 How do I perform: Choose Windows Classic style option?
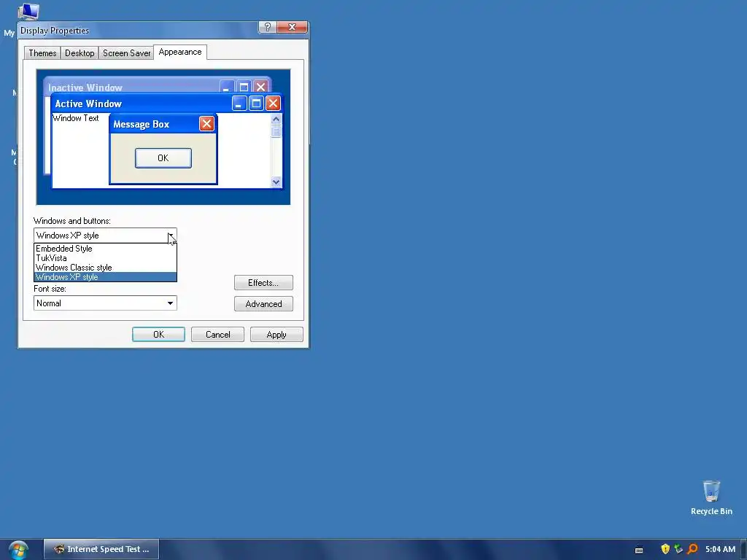point(105,268)
